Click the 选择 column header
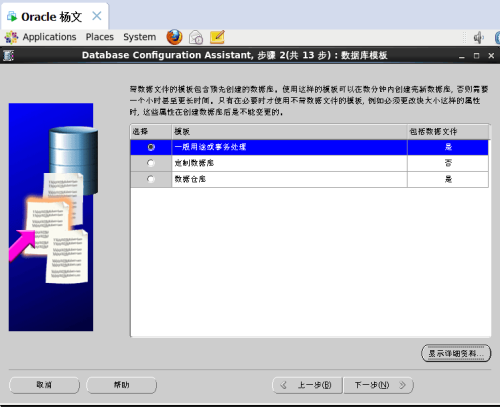Image resolution: width=500 pixels, height=407 pixels. [x=151, y=132]
